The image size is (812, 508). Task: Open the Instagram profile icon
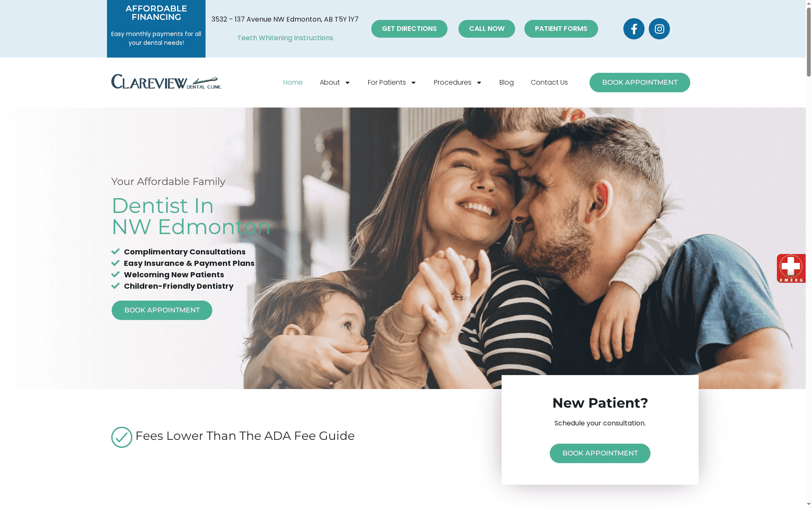(x=659, y=29)
